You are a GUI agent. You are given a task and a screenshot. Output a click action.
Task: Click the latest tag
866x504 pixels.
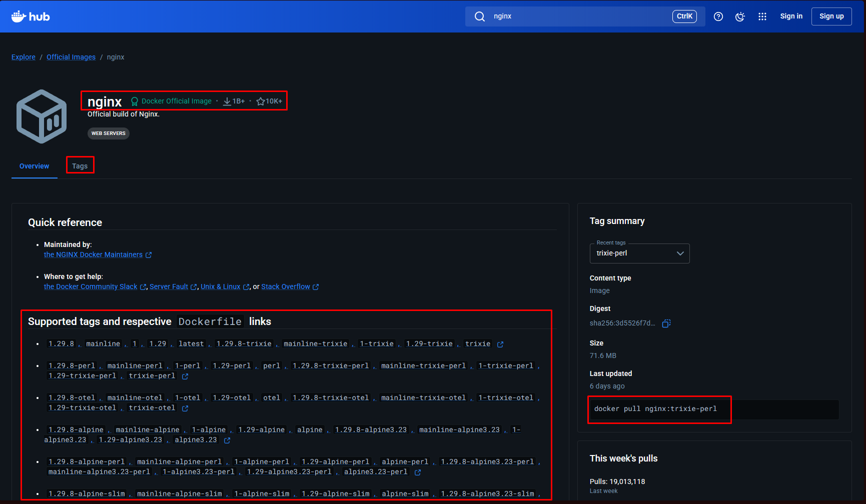click(191, 344)
